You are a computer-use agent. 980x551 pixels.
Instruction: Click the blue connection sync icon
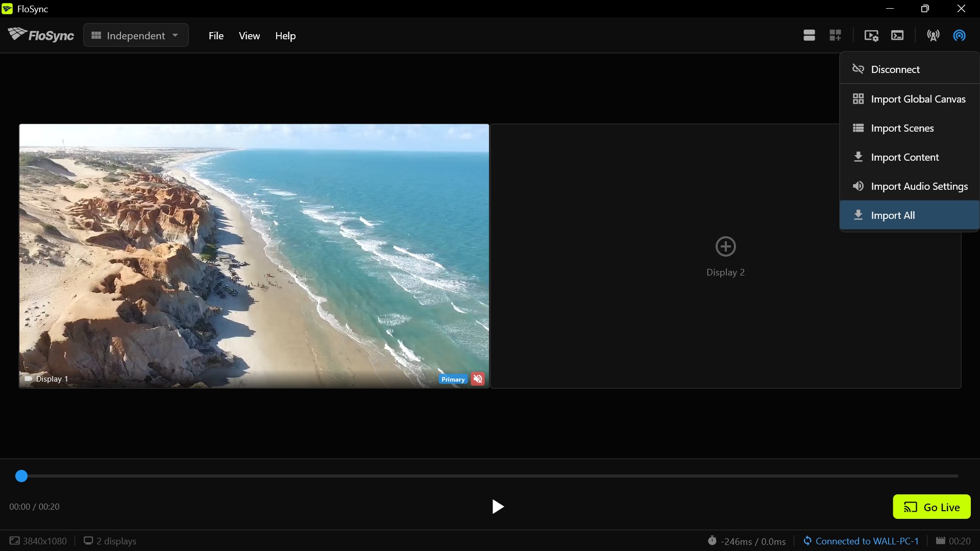coord(959,35)
